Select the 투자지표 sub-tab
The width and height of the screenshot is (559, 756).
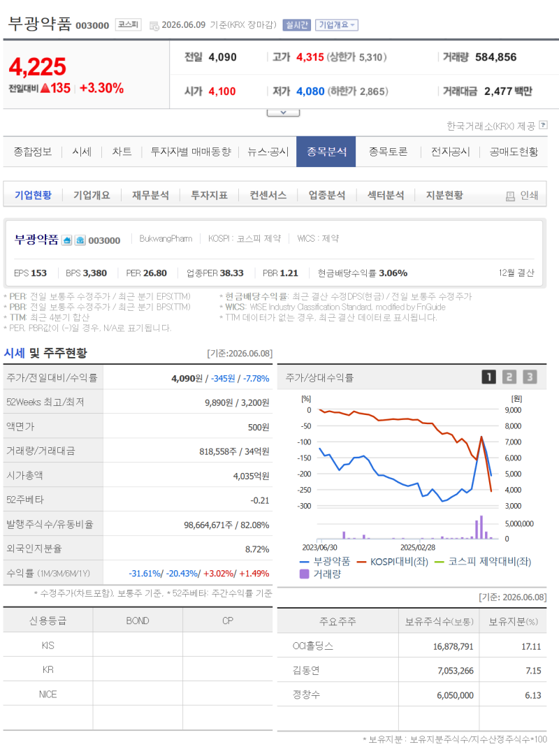[210, 195]
